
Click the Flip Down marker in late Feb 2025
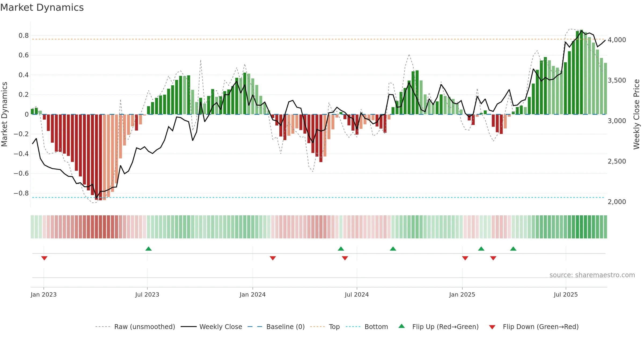493,258
